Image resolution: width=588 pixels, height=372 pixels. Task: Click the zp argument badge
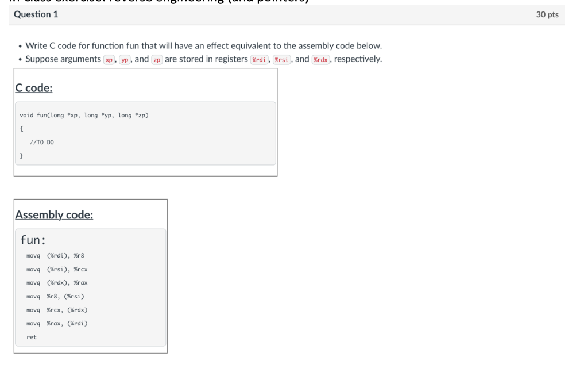tap(156, 59)
